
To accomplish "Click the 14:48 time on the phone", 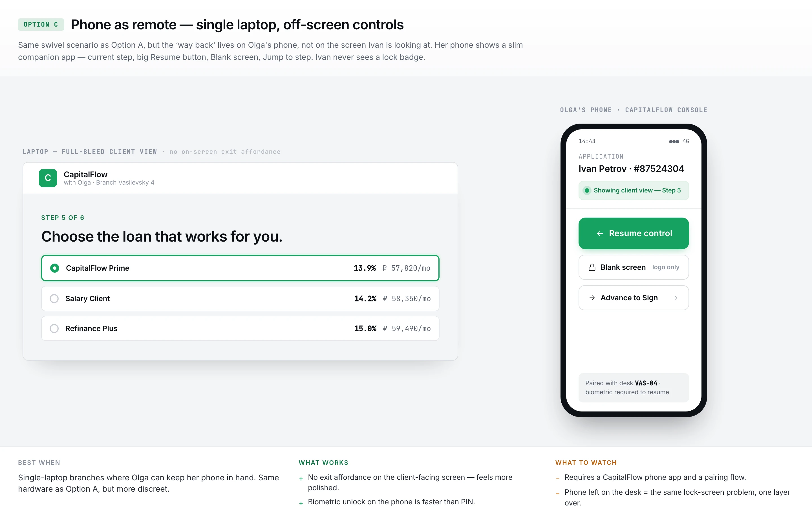I will tap(587, 141).
